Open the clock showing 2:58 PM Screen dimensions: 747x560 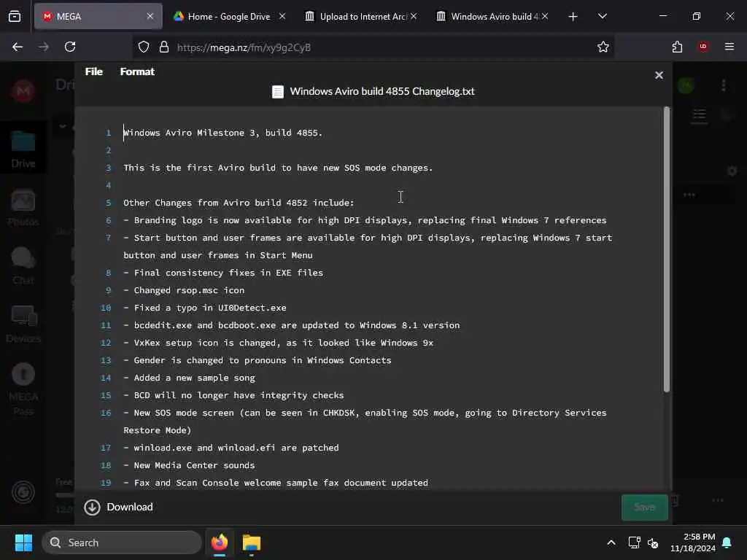(693, 542)
